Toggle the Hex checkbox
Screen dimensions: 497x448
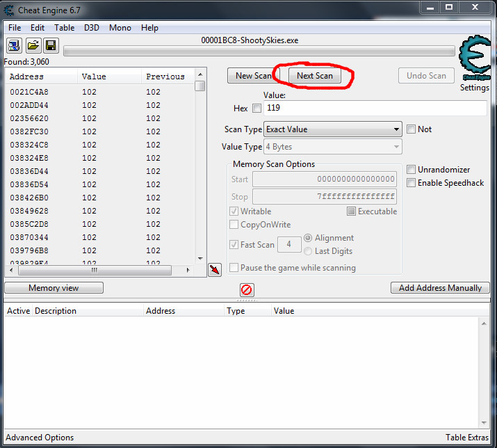point(256,109)
